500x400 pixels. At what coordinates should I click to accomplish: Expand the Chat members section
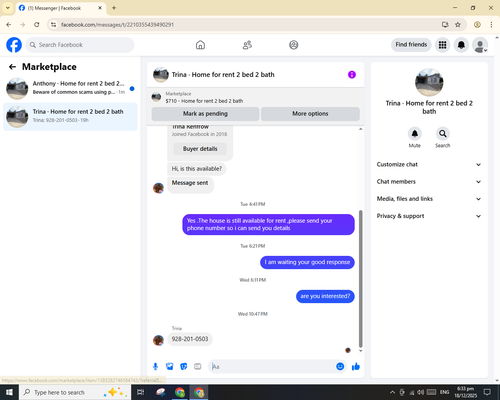[x=429, y=182]
